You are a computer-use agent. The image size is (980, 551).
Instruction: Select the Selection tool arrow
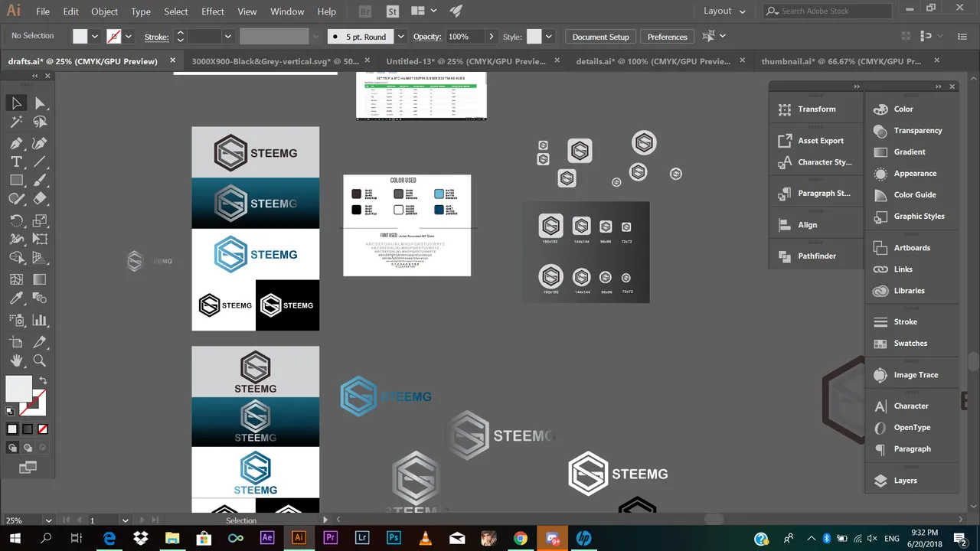pyautogui.click(x=16, y=103)
